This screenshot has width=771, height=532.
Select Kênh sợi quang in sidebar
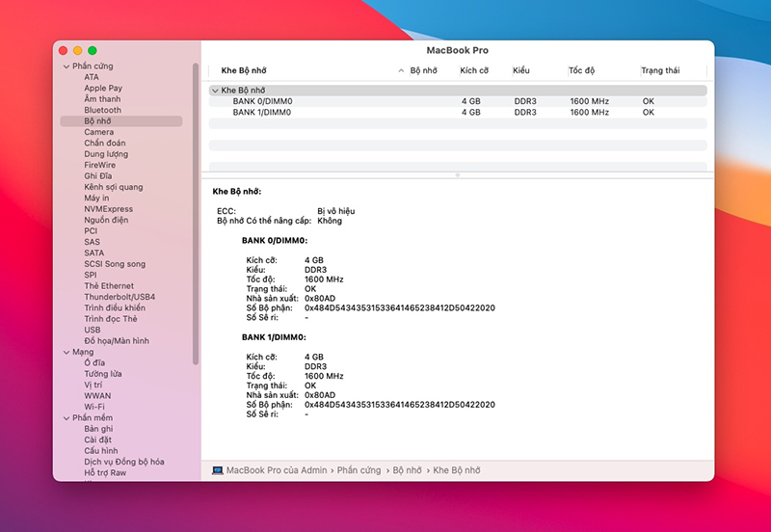(114, 187)
